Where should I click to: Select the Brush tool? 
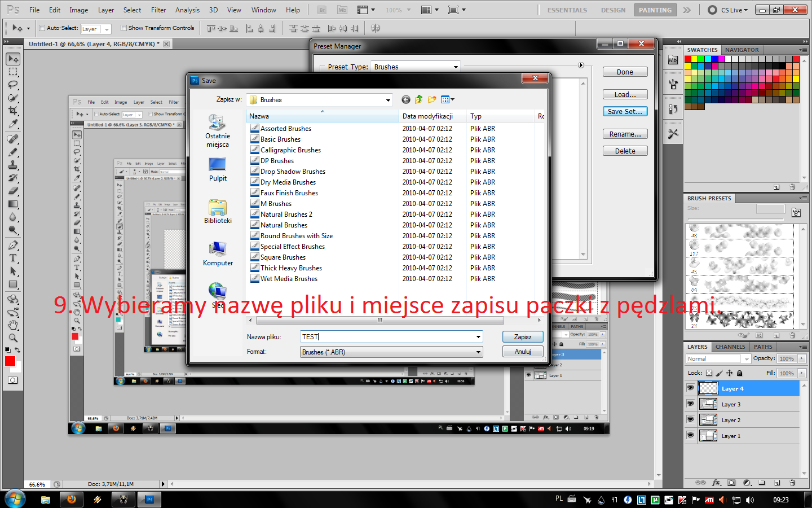[x=13, y=152]
